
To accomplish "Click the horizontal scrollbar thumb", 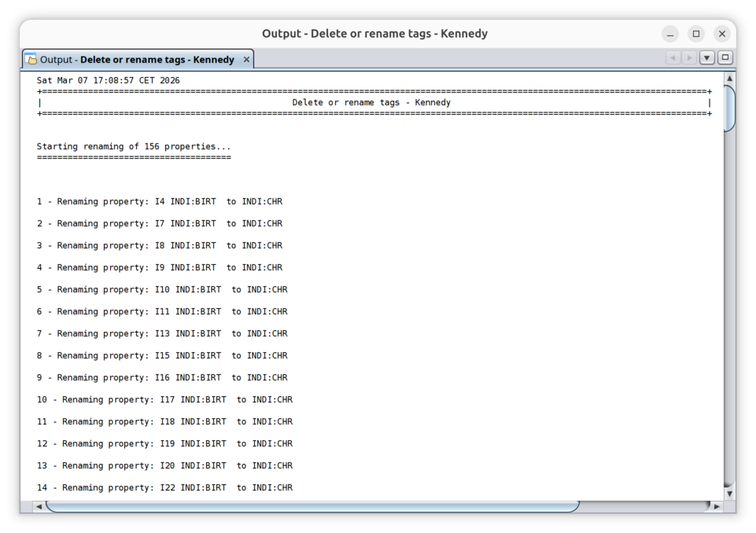I will point(312,506).
